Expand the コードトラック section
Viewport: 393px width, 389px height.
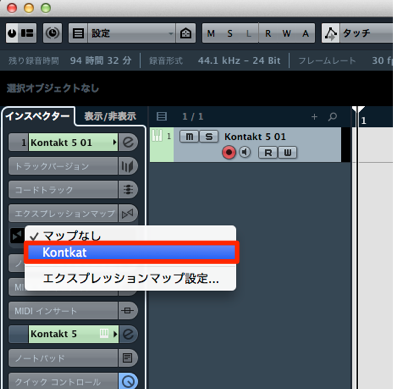click(63, 190)
